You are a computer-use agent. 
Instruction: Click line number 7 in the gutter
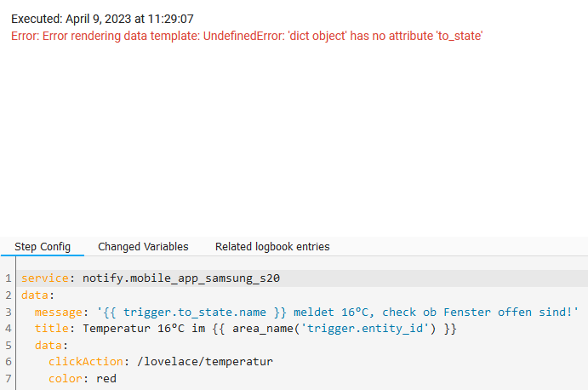(x=8, y=378)
